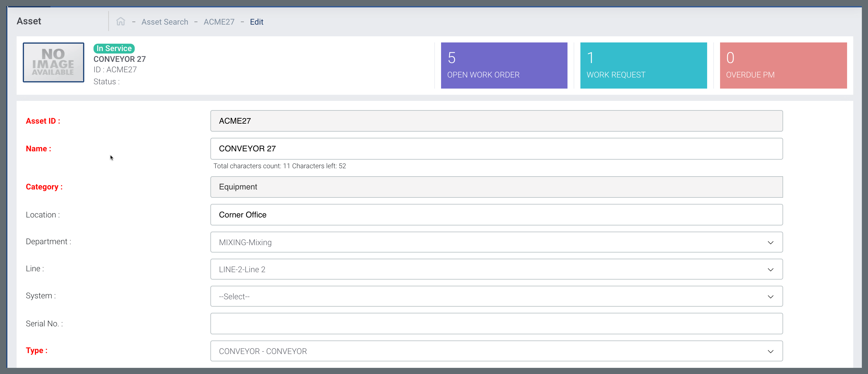Open the No Image Available thumbnail
868x374 pixels.
point(53,62)
